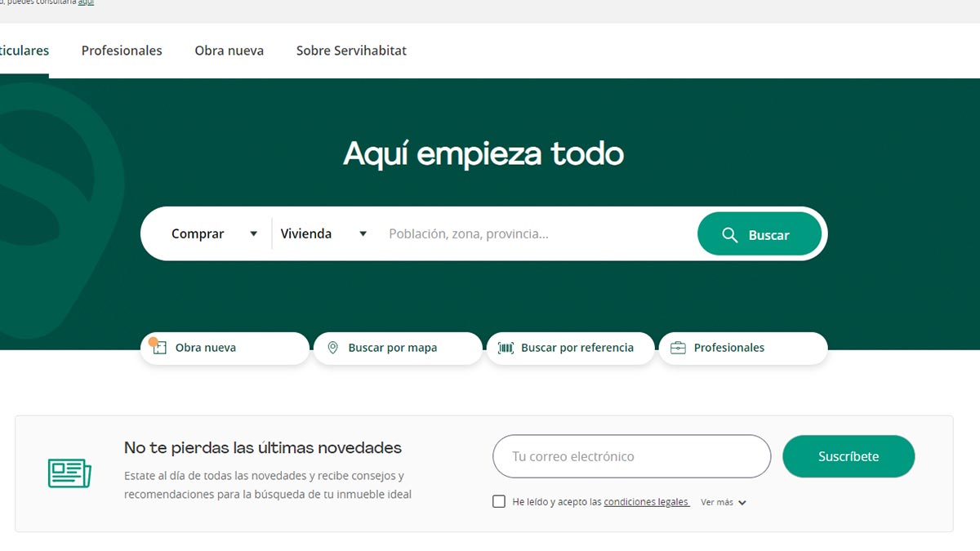The height and width of the screenshot is (551, 980).
Task: Click the Tu correo electrónico email field
Action: (x=629, y=456)
